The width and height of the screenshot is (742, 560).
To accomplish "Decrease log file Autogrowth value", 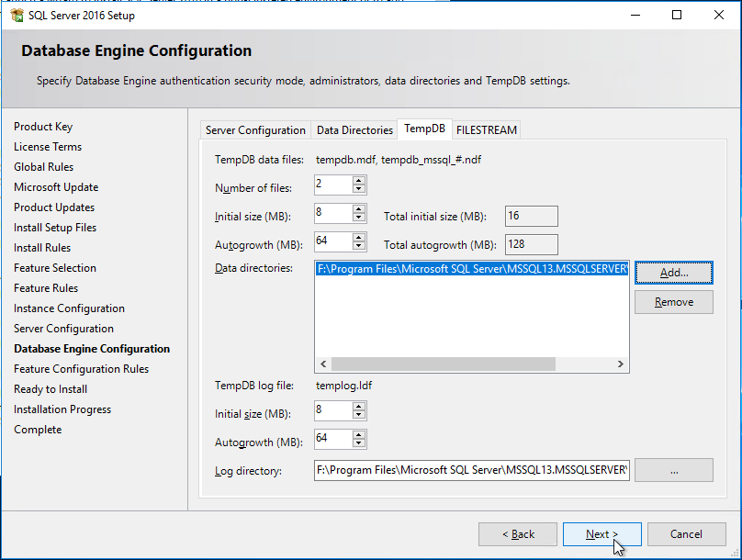I will pyautogui.click(x=359, y=443).
